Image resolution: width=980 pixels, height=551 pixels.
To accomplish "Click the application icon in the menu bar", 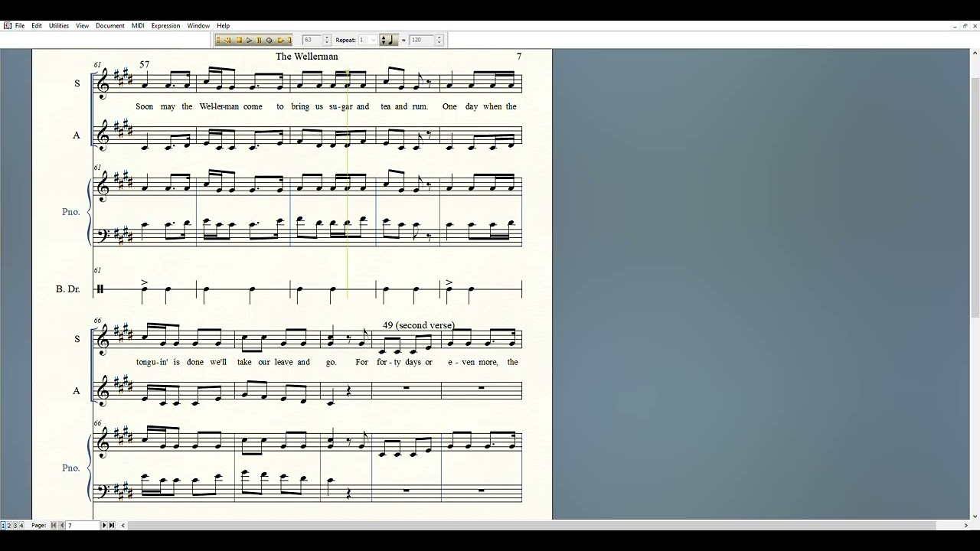I will (7, 26).
